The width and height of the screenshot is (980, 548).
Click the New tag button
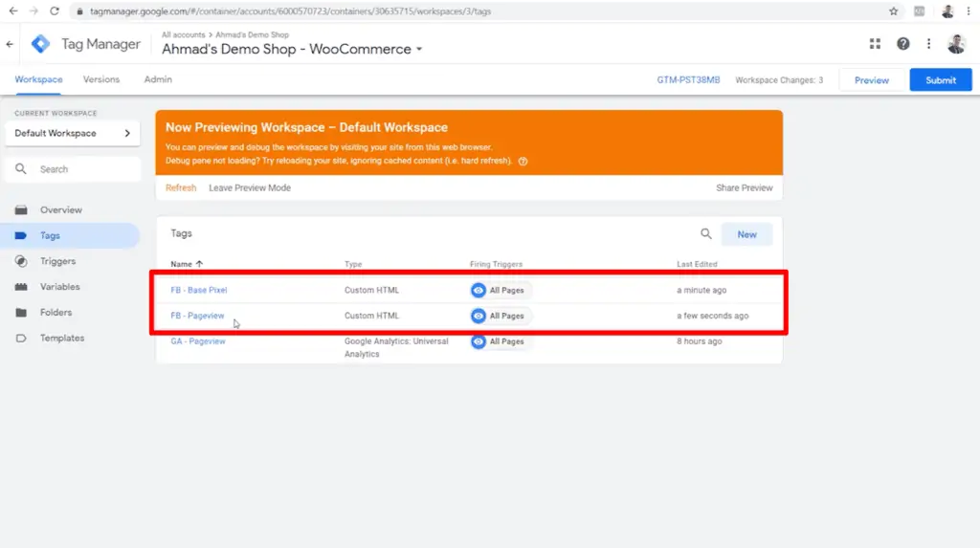coord(746,234)
